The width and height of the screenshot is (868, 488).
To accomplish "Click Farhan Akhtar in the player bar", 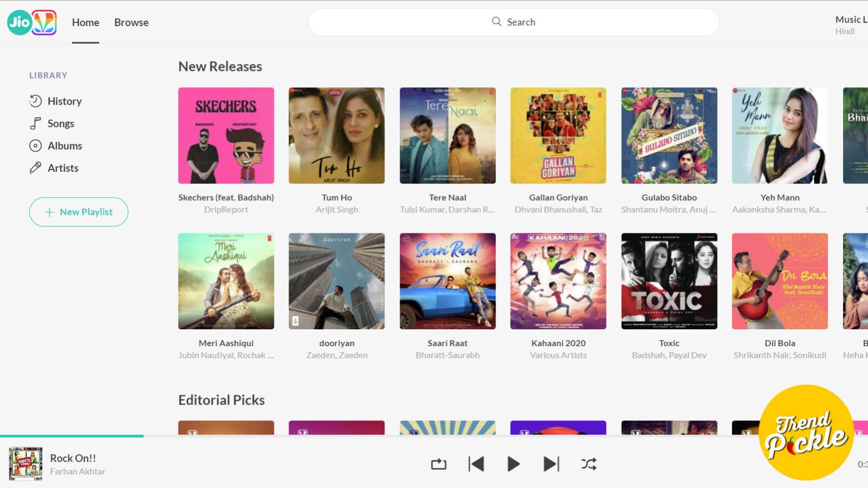I will coord(78,472).
